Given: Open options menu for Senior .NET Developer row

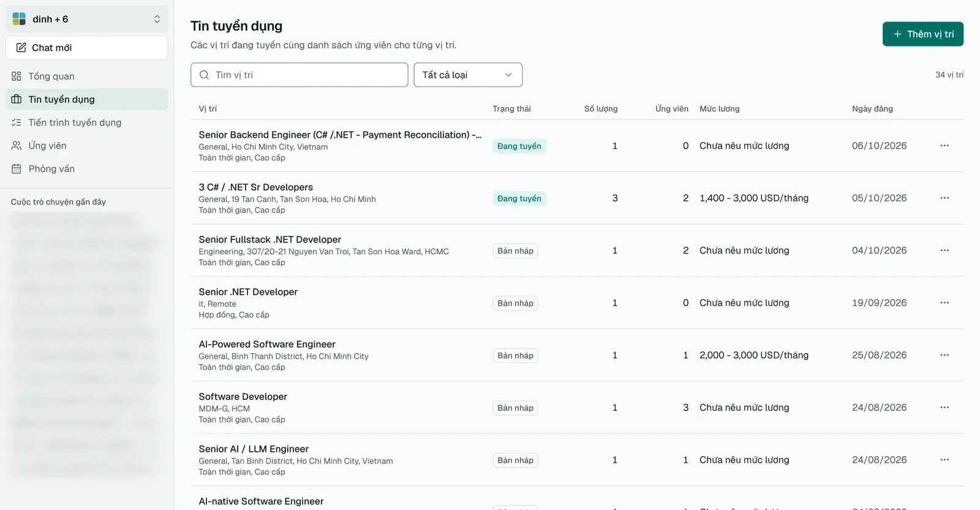Looking at the screenshot, I should [x=944, y=303].
